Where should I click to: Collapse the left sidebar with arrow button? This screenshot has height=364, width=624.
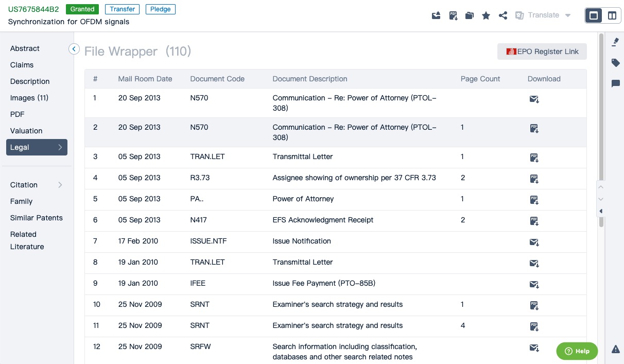(x=74, y=49)
